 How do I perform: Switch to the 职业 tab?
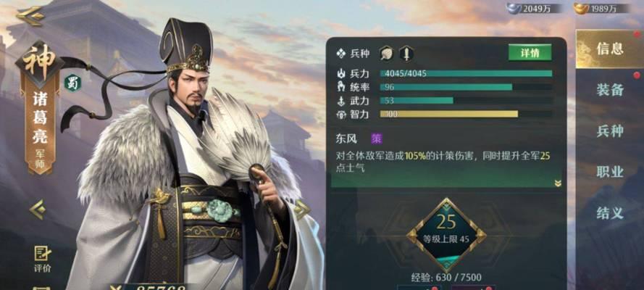610,172
